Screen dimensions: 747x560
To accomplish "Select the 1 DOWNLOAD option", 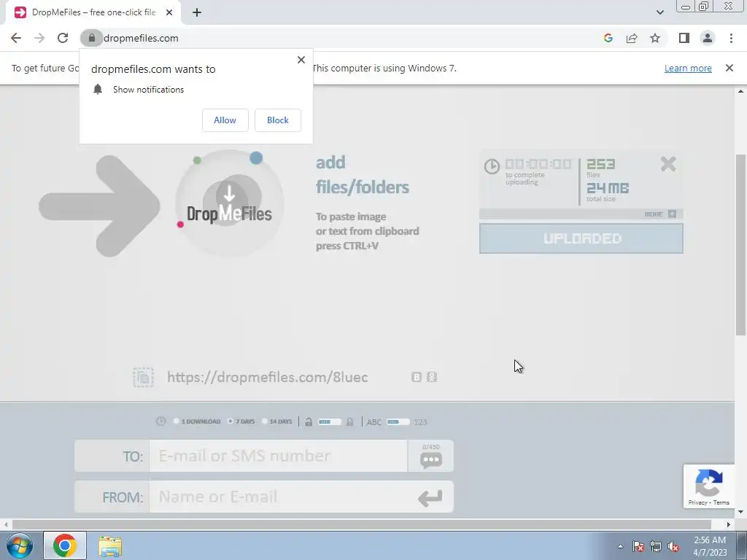I will click(197, 421).
